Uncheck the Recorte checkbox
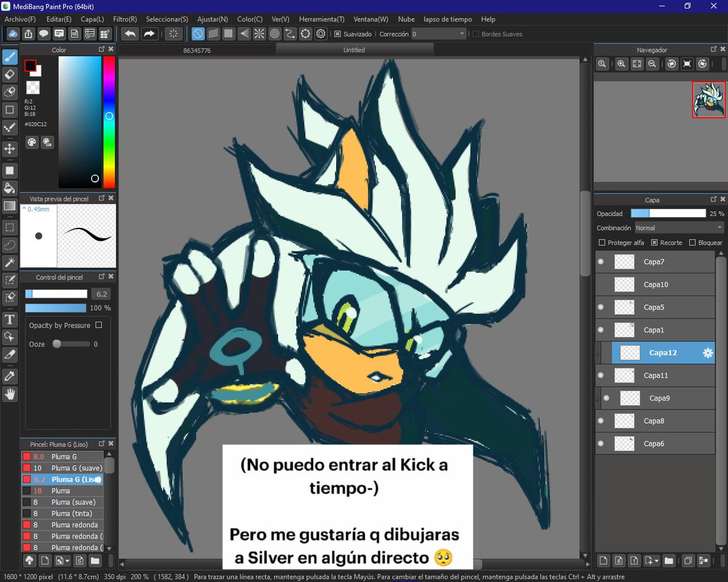This screenshot has width=728, height=582. click(x=655, y=242)
